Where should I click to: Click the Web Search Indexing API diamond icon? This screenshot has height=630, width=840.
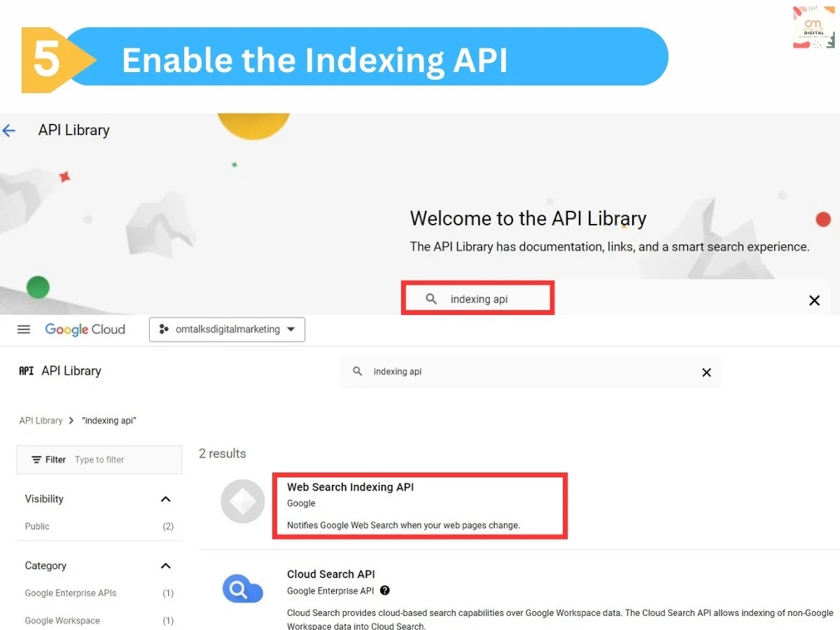coord(243,501)
